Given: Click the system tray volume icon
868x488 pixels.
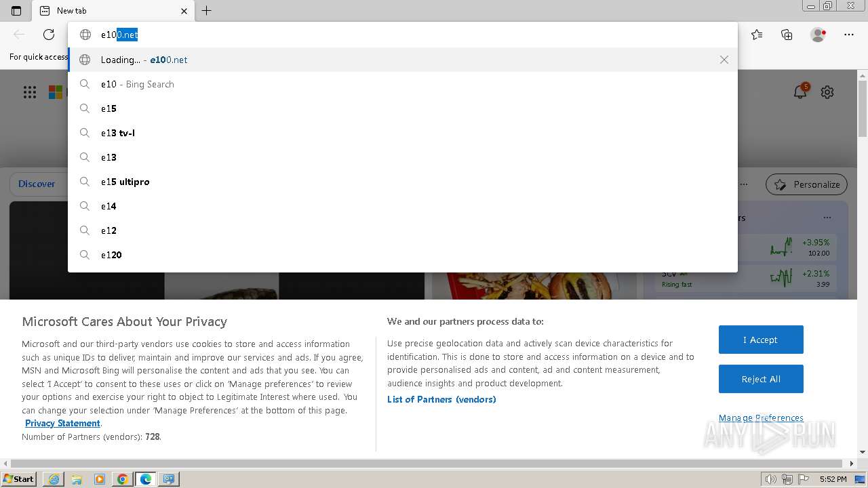Looking at the screenshot, I should (771, 479).
